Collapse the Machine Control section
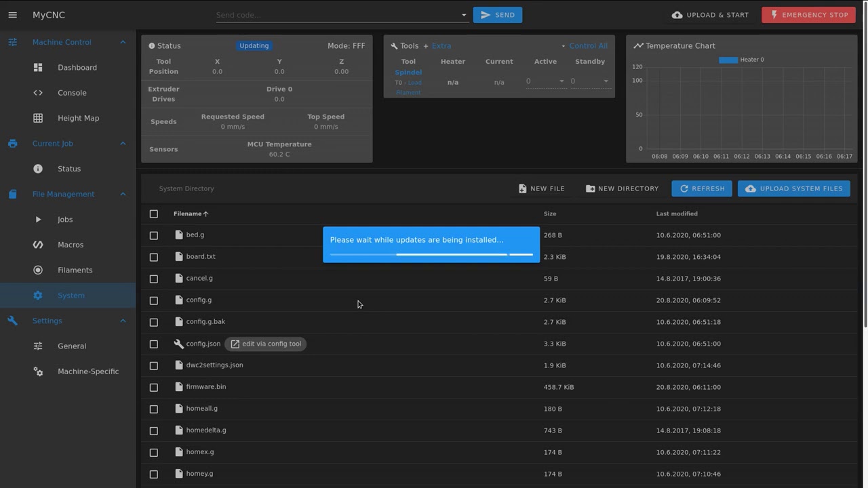868x488 pixels. pyautogui.click(x=123, y=42)
